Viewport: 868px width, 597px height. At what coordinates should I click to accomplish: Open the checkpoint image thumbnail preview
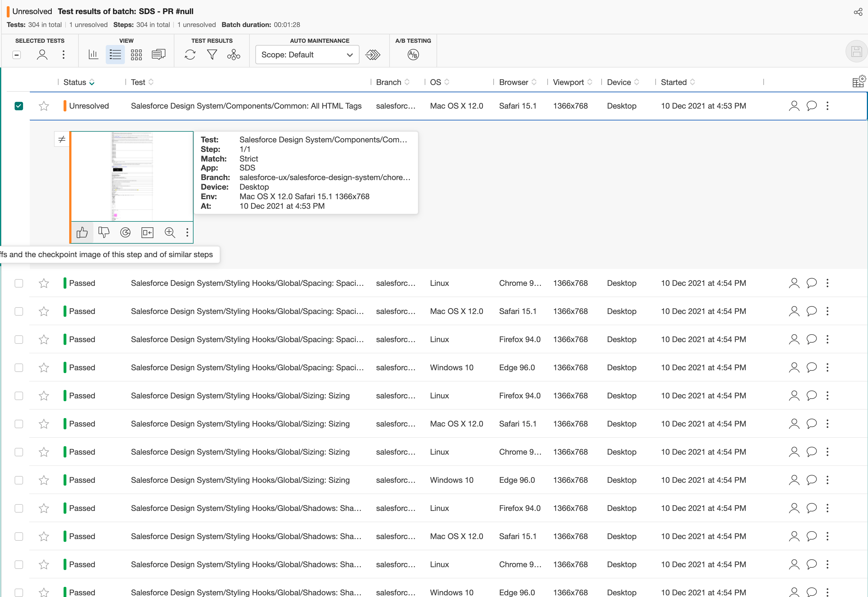pos(131,177)
